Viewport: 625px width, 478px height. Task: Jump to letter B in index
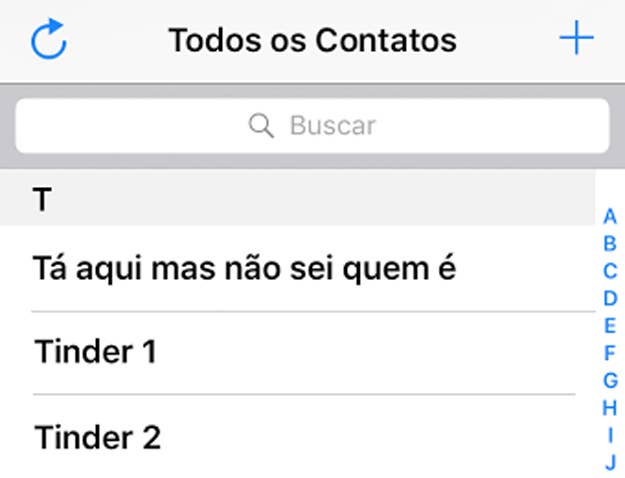(x=610, y=244)
